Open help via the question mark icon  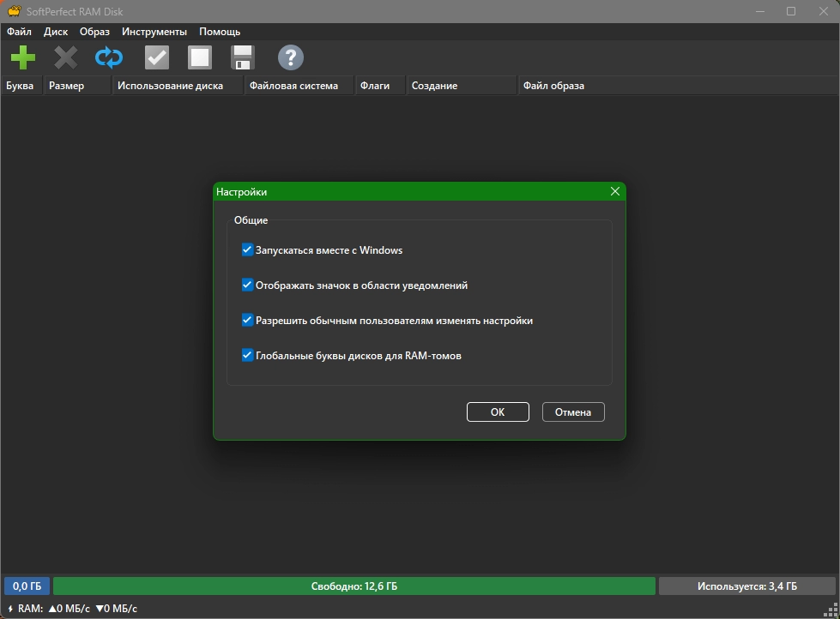click(291, 58)
